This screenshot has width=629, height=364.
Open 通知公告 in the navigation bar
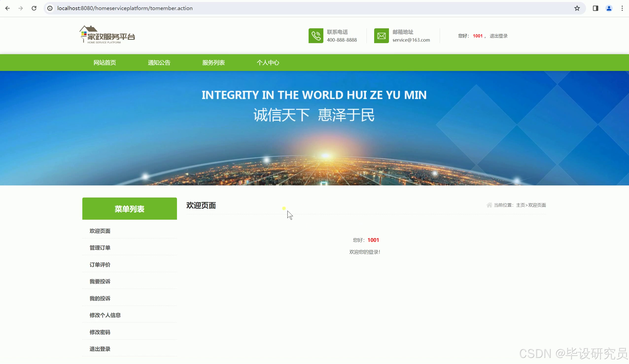[159, 63]
